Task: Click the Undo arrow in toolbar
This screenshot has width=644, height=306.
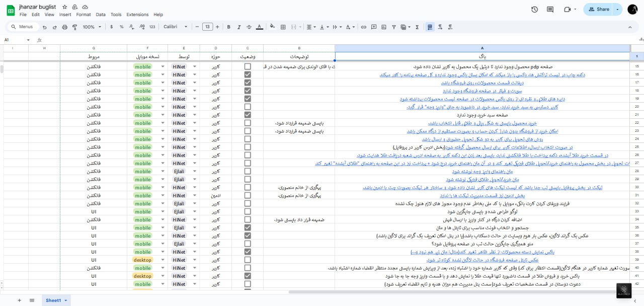Action: pyautogui.click(x=45, y=27)
